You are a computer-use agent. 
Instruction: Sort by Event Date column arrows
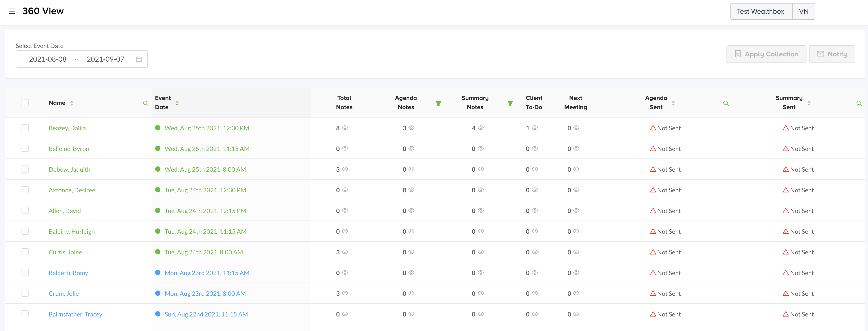(177, 103)
